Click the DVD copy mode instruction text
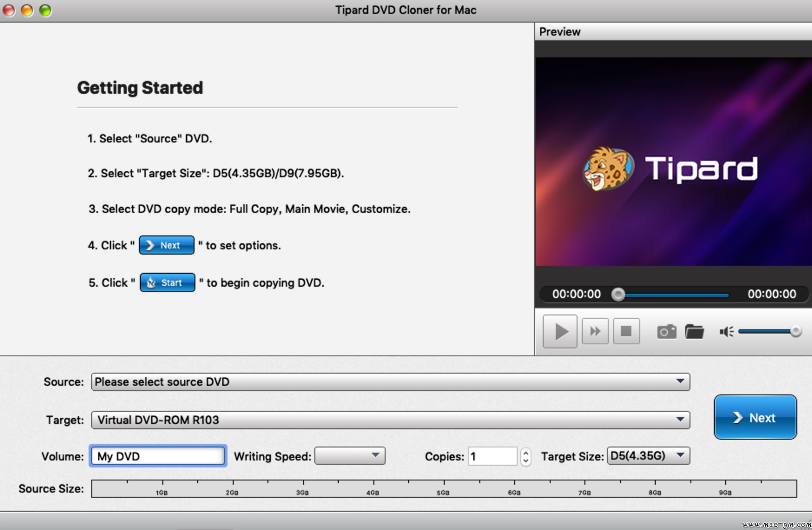 [250, 209]
